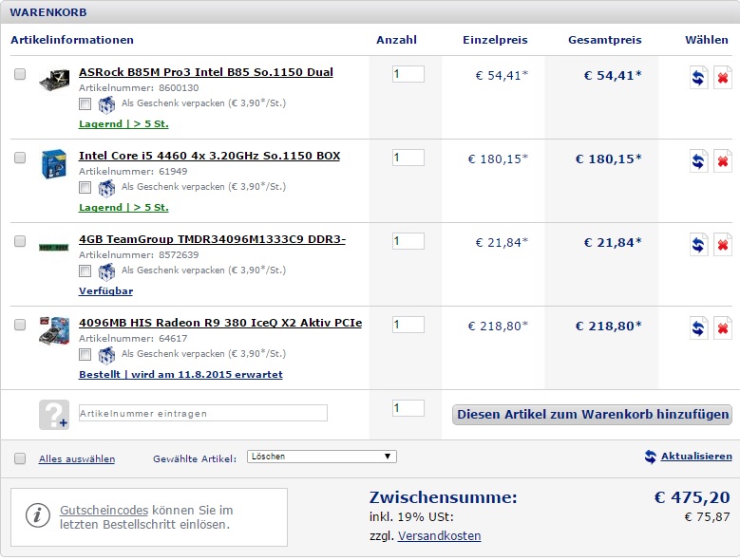The height and width of the screenshot is (560, 740).
Task: Click the gift icon under 4GB TeamGroup
Action: pos(106,271)
